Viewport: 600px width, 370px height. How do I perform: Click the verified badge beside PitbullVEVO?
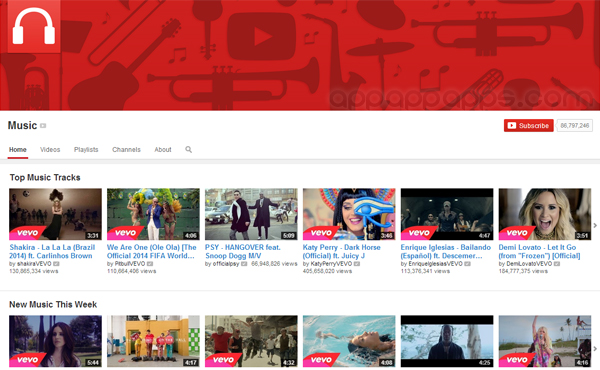(x=150, y=264)
